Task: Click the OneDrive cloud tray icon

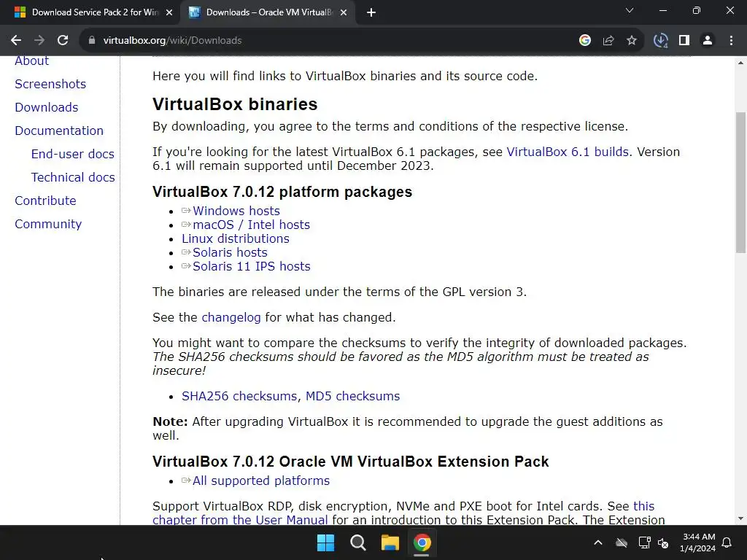Action: point(622,542)
